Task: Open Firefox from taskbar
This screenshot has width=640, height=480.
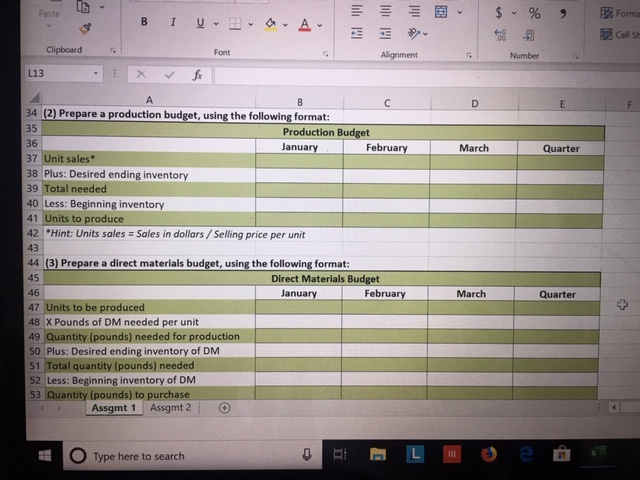Action: click(489, 453)
